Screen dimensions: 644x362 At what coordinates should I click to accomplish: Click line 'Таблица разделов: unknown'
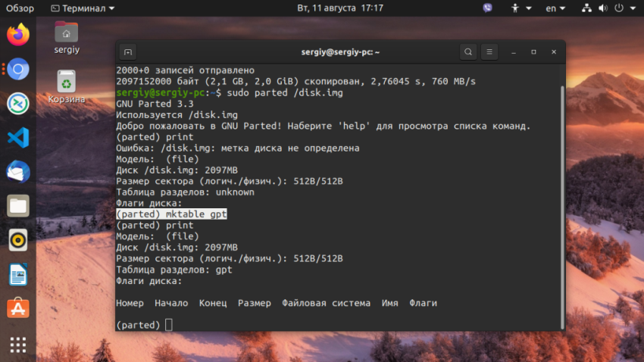pos(185,192)
